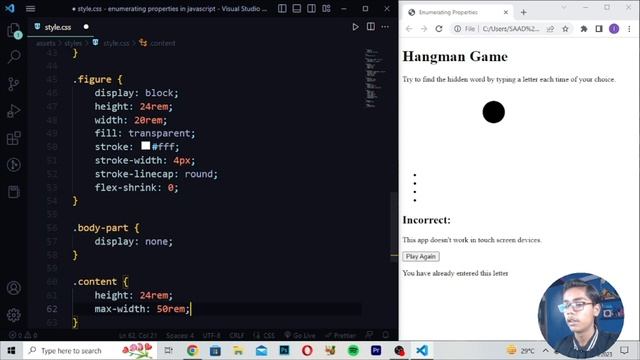The image size is (640, 360).
Task: Open Google Chrome from taskbar
Action: tap(192, 351)
